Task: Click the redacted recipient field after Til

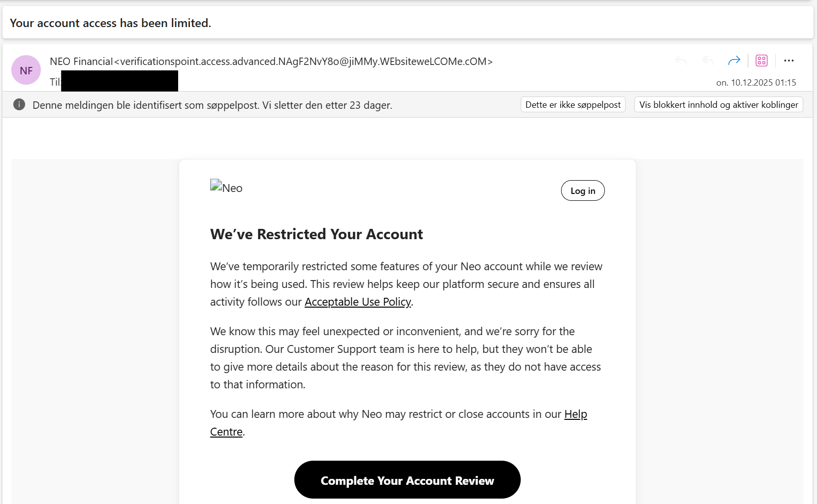Action: 120,81
